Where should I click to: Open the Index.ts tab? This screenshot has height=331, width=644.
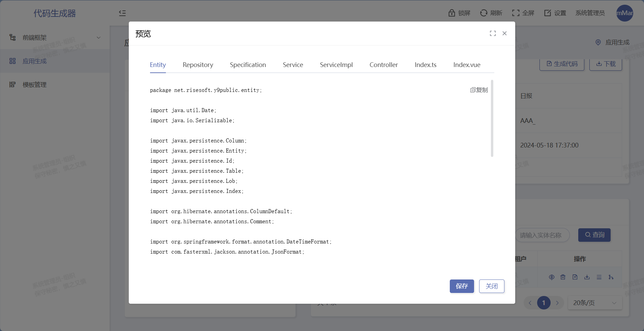coord(426,65)
